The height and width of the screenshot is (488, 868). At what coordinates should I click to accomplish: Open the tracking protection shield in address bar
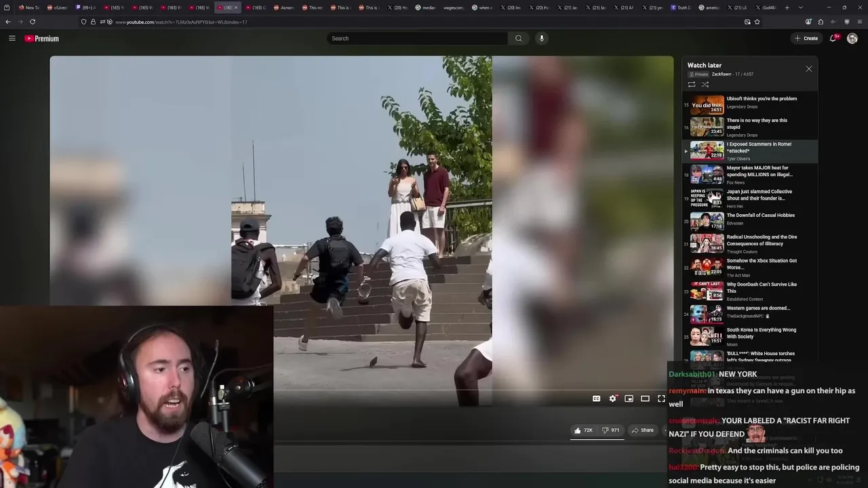(83, 22)
